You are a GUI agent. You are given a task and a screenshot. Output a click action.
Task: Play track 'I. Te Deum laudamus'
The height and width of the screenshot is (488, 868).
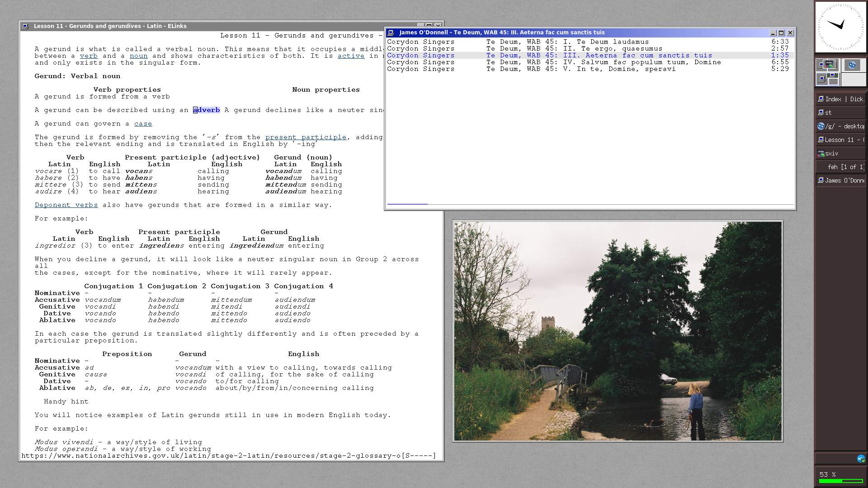606,42
